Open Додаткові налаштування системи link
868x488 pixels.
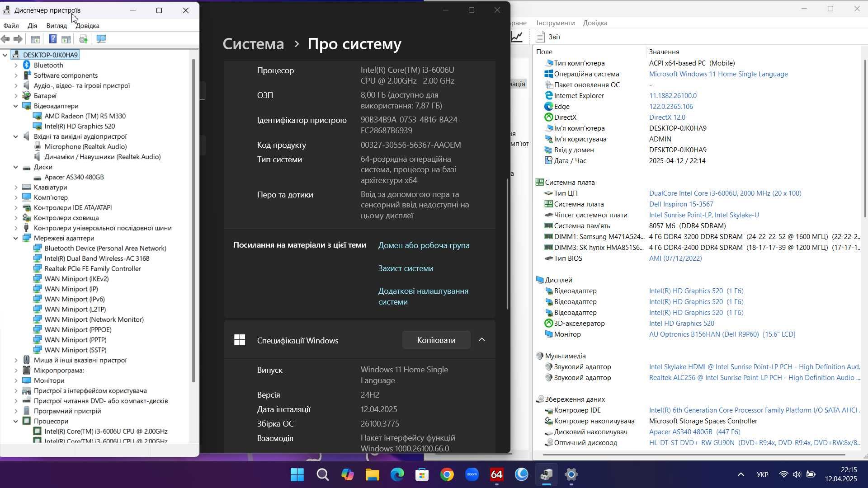click(423, 296)
